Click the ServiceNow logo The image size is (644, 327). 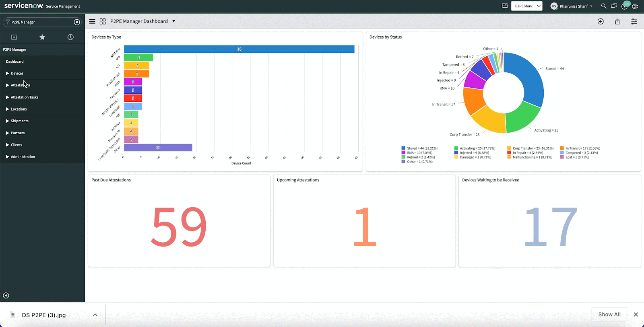(24, 6)
